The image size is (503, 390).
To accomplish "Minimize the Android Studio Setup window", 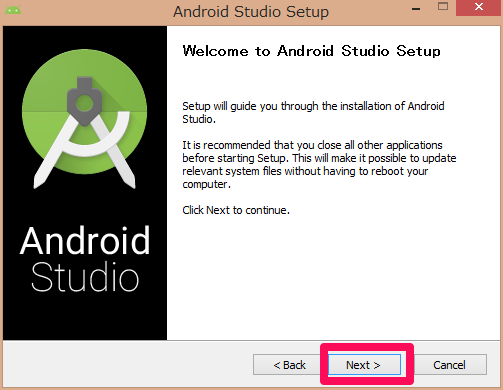I will (x=416, y=9).
